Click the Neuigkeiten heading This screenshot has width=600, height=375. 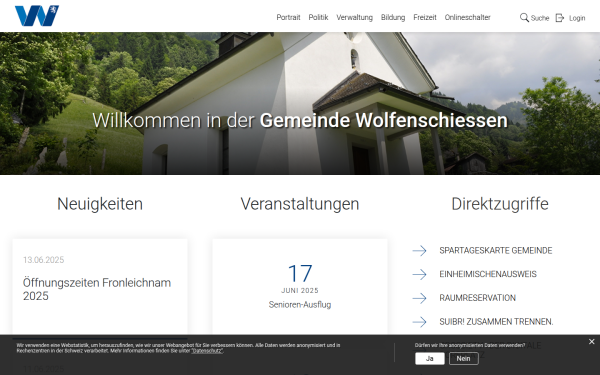(100, 204)
